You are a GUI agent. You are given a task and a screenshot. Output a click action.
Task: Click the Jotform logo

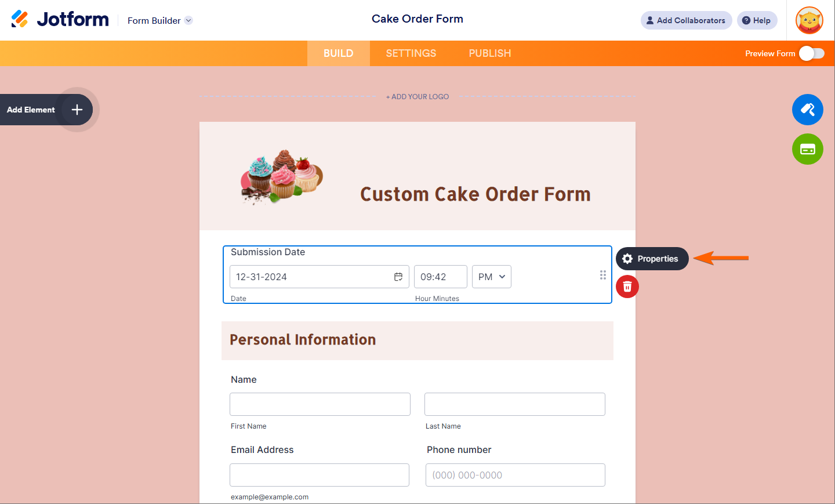[x=60, y=20]
